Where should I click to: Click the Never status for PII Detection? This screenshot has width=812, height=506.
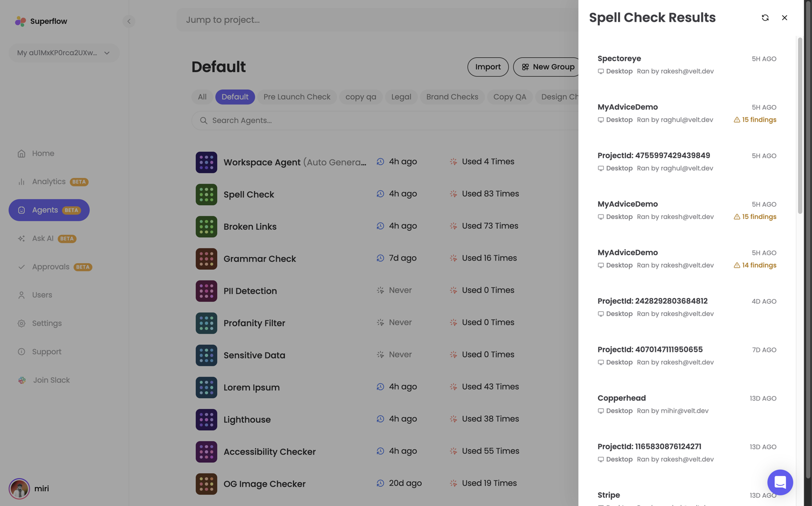point(400,291)
